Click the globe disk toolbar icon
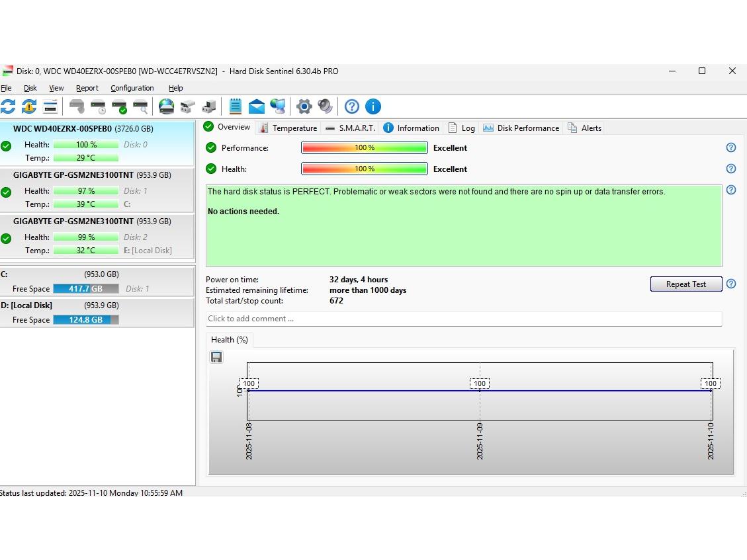The image size is (747, 560). pos(167,106)
